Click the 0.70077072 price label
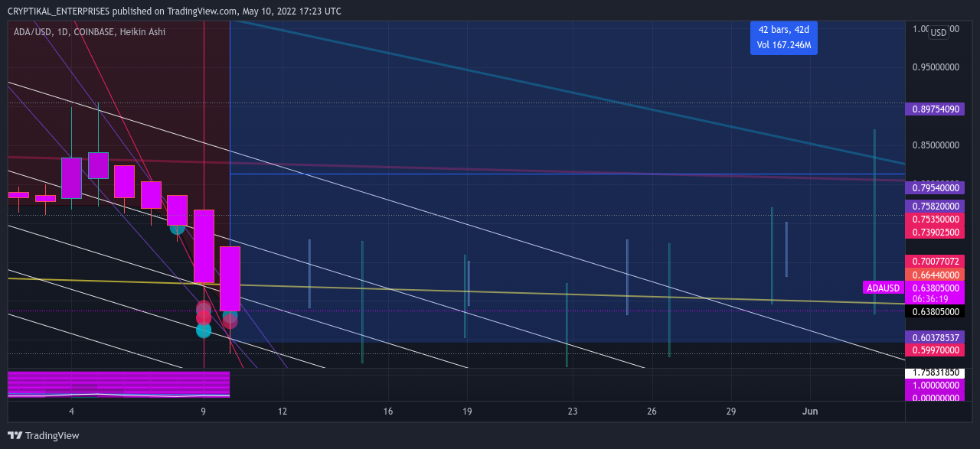 [935, 262]
